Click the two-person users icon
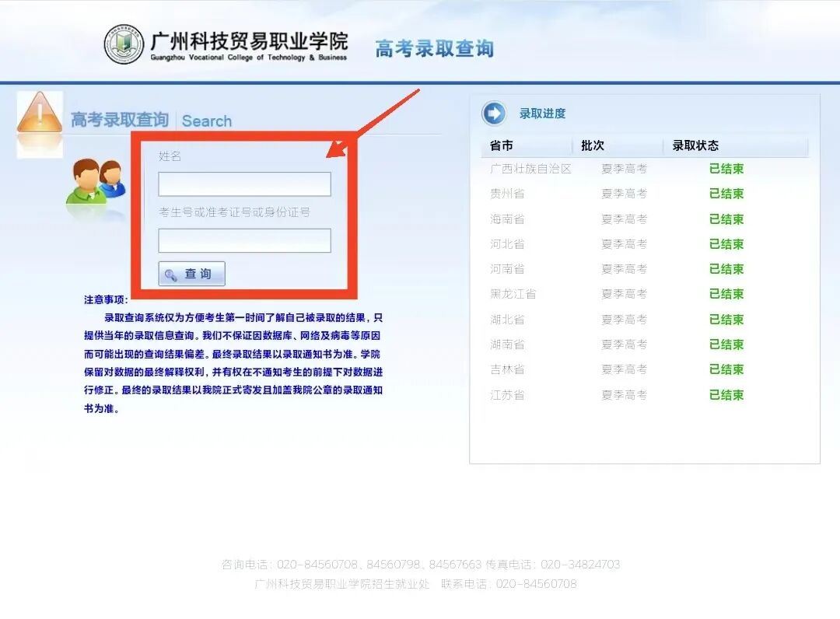The width and height of the screenshot is (840, 619). click(x=96, y=181)
